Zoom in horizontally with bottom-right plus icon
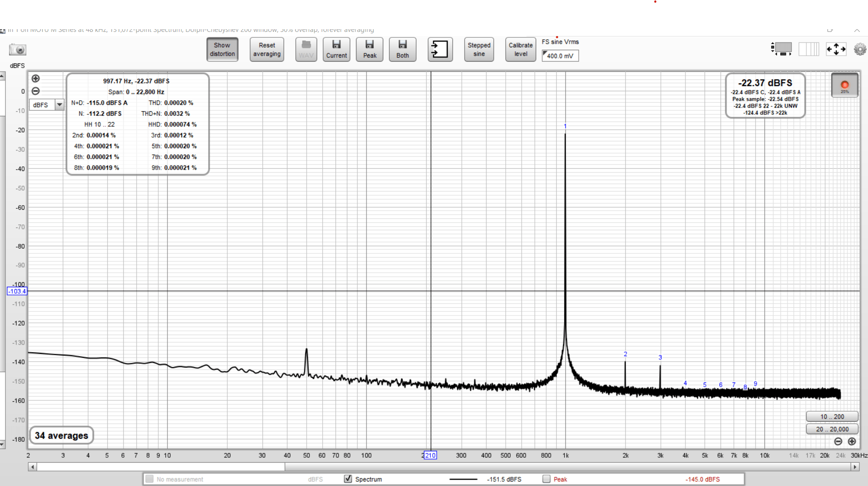 pos(852,441)
